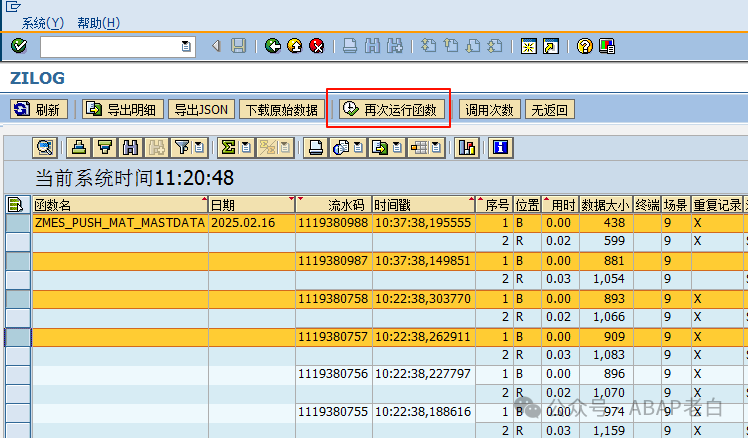Click the Export icon in grid toolbar
This screenshot has width=748, height=438.
380,148
